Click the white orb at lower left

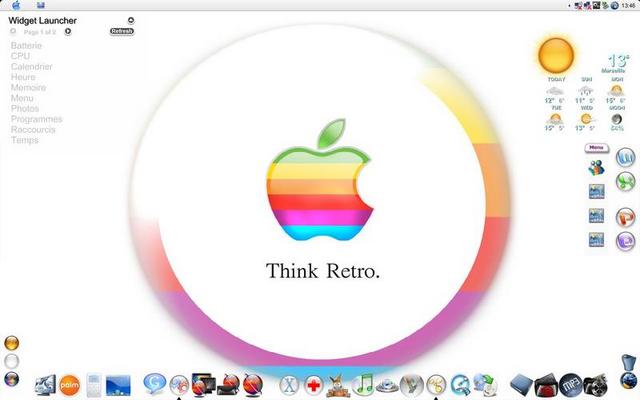coord(11,361)
